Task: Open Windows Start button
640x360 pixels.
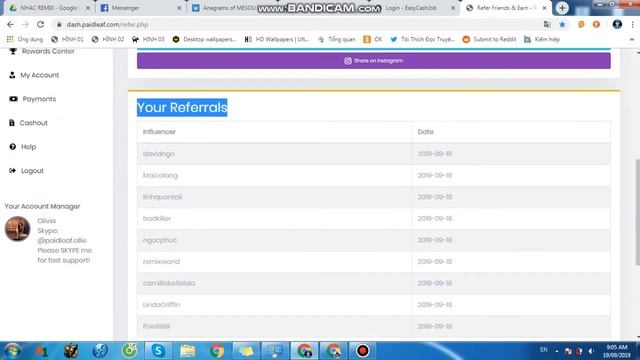Action: (12, 351)
